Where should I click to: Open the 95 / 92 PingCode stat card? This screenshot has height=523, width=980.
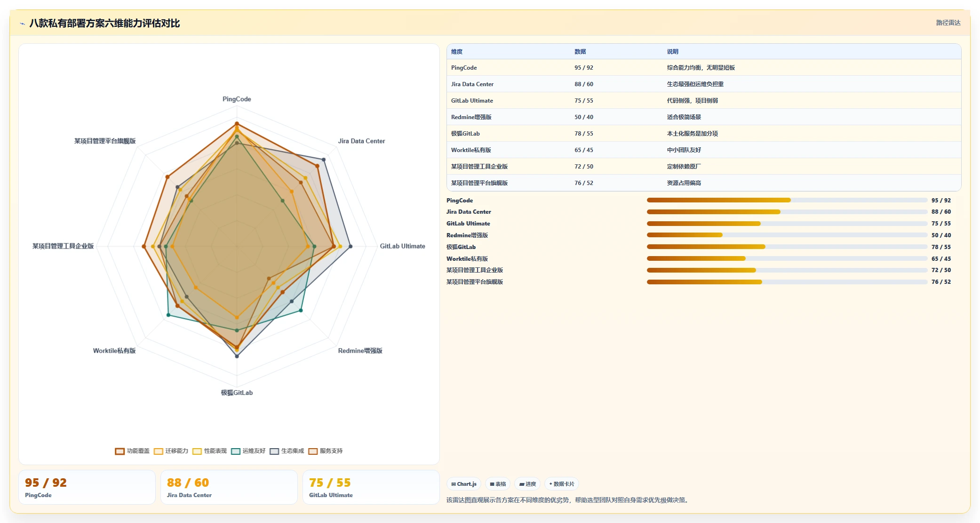[x=87, y=487]
